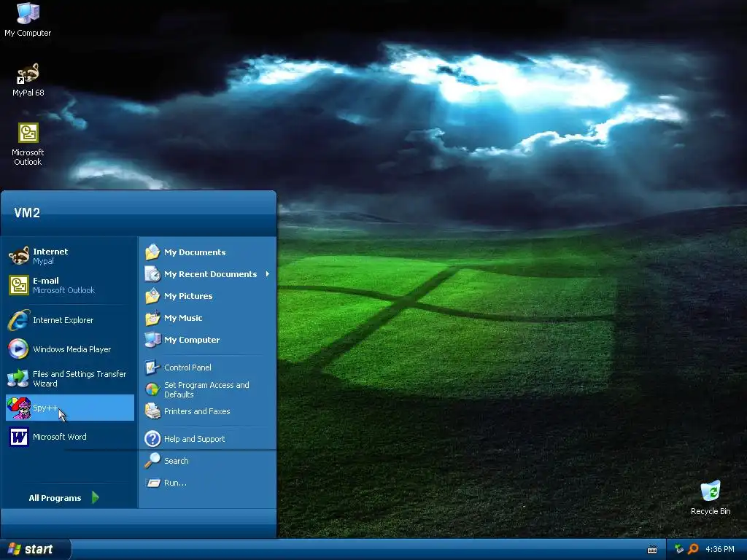
Task: Click the Printers and Faxes icon
Action: [152, 411]
